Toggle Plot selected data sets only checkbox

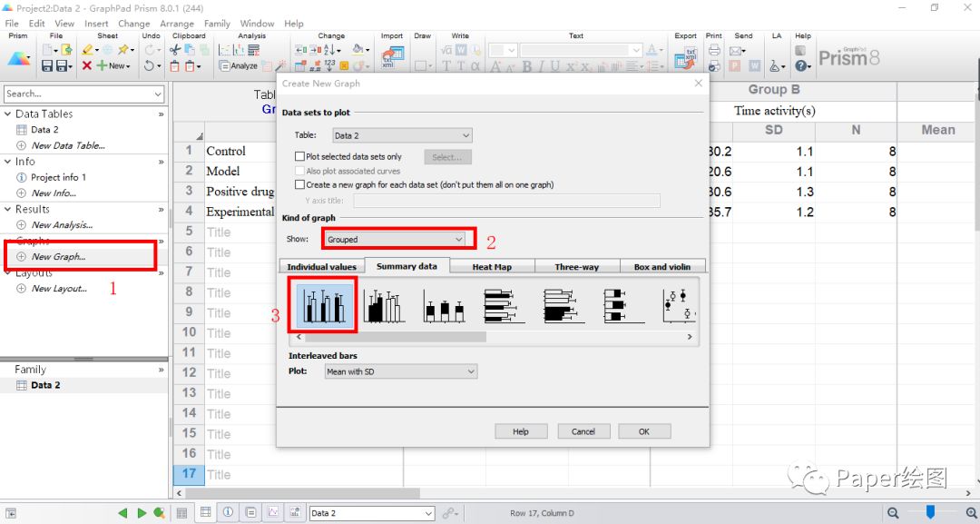click(x=299, y=156)
